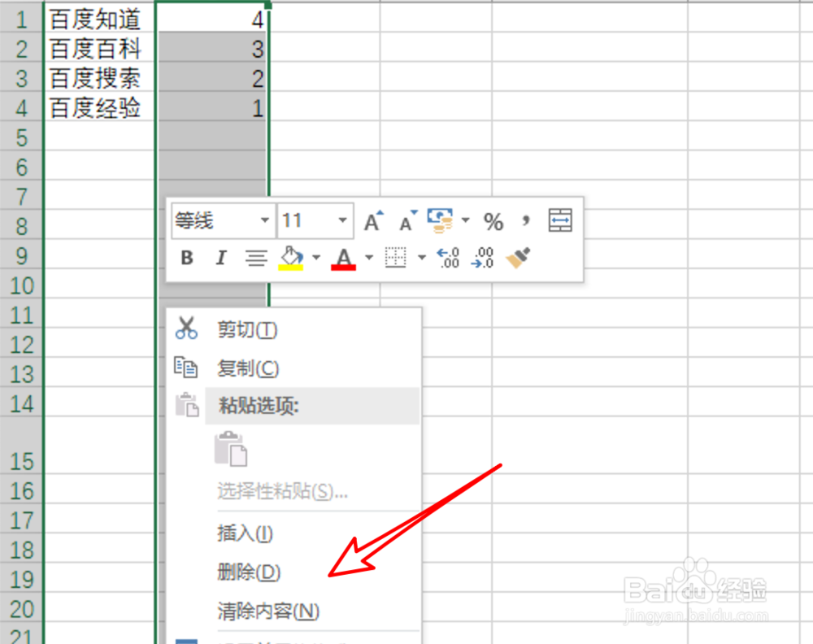Click the Borders icon

pos(396,258)
